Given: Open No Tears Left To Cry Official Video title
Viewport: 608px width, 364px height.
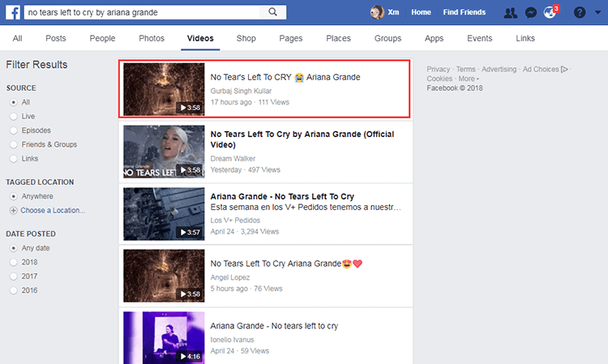Looking at the screenshot, I should coord(302,139).
